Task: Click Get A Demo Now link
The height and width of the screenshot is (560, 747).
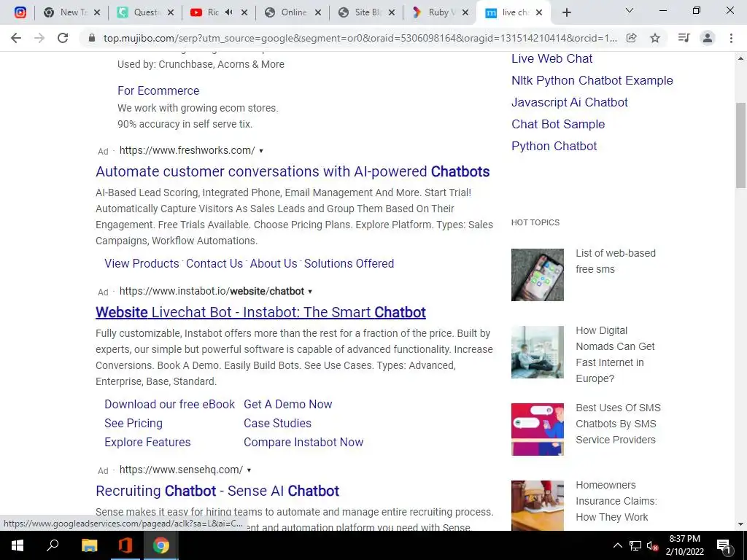Action: (x=287, y=404)
